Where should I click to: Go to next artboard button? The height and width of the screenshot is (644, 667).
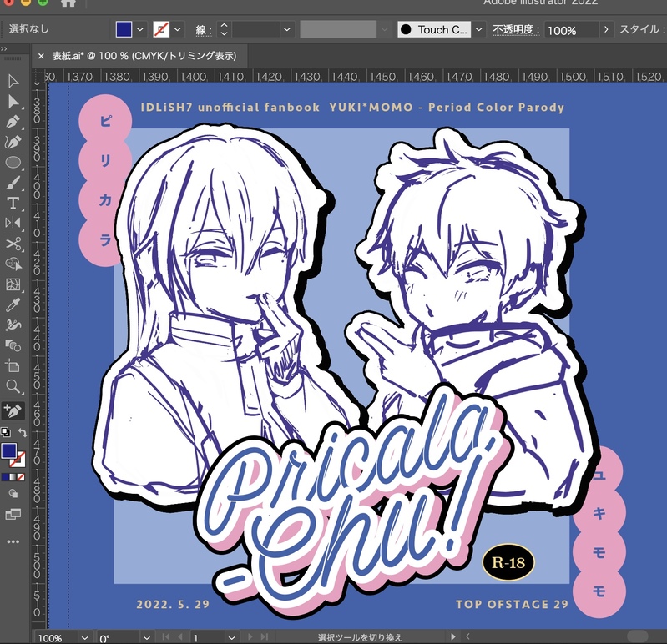click(250, 636)
